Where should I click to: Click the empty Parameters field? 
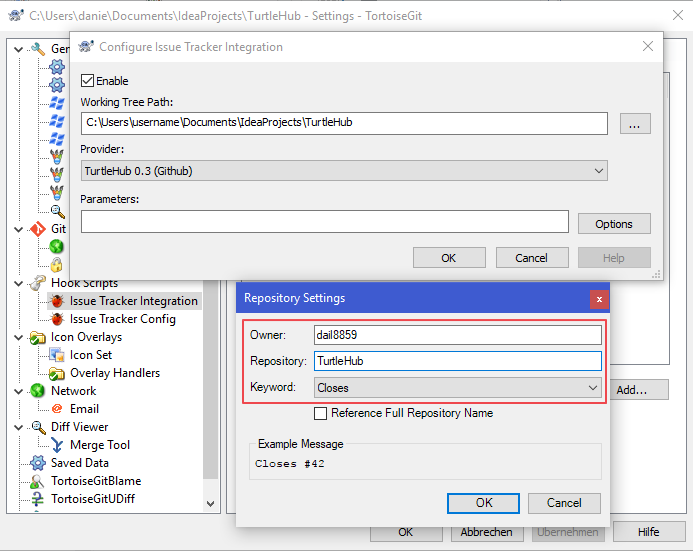tap(324, 221)
